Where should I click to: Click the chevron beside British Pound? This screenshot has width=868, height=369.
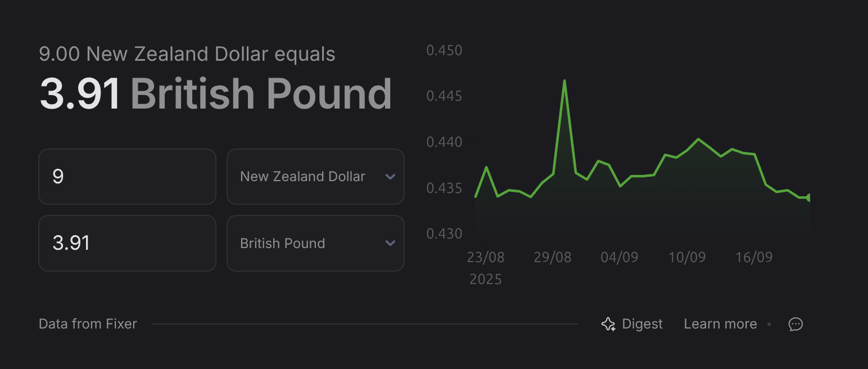pyautogui.click(x=390, y=243)
